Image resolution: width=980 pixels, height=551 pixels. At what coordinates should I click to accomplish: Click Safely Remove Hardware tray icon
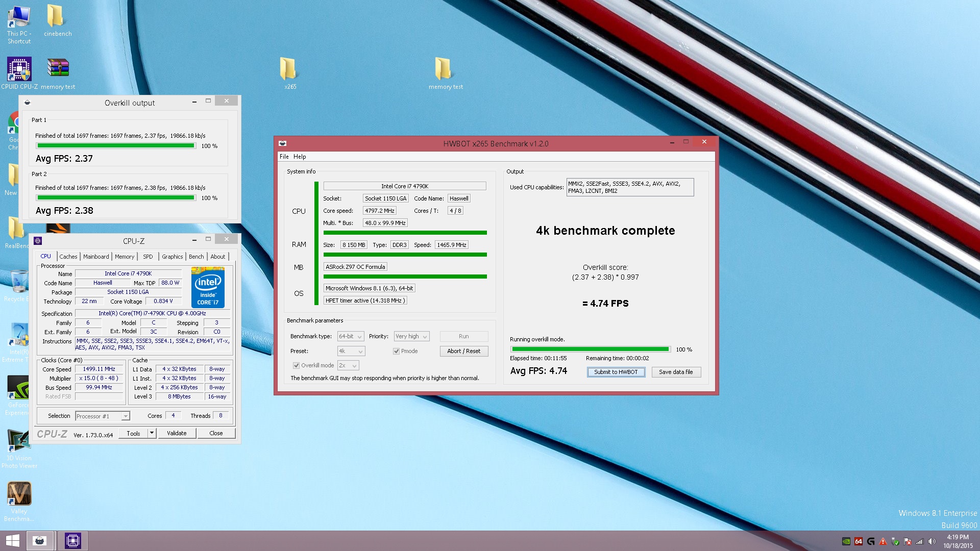pyautogui.click(x=895, y=541)
